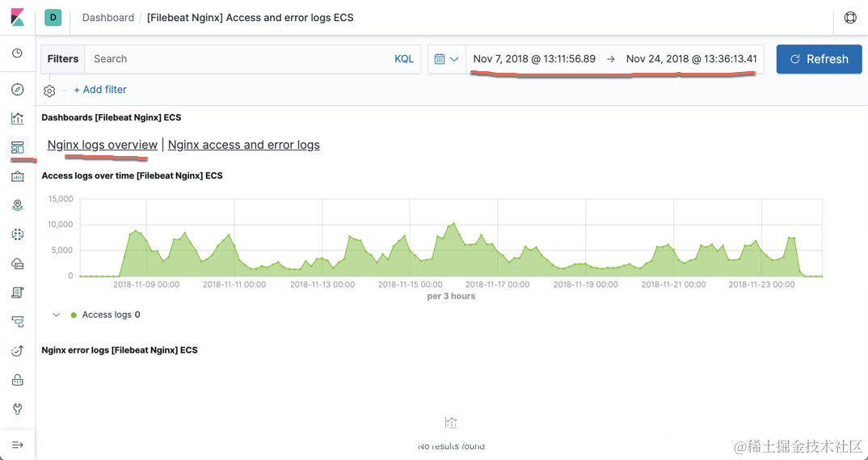The image size is (868, 460).
Task: Open Infrastructure icon in sidebar
Action: point(18,264)
